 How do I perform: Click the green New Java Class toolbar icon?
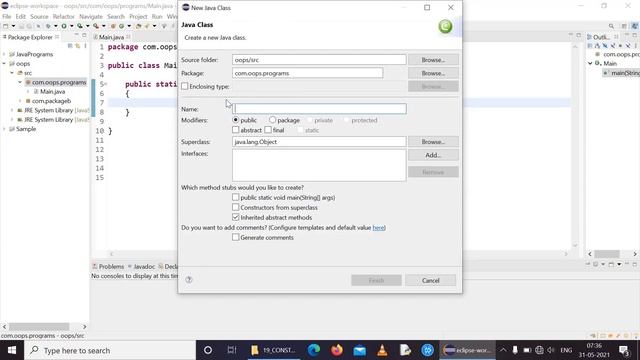tap(121, 26)
